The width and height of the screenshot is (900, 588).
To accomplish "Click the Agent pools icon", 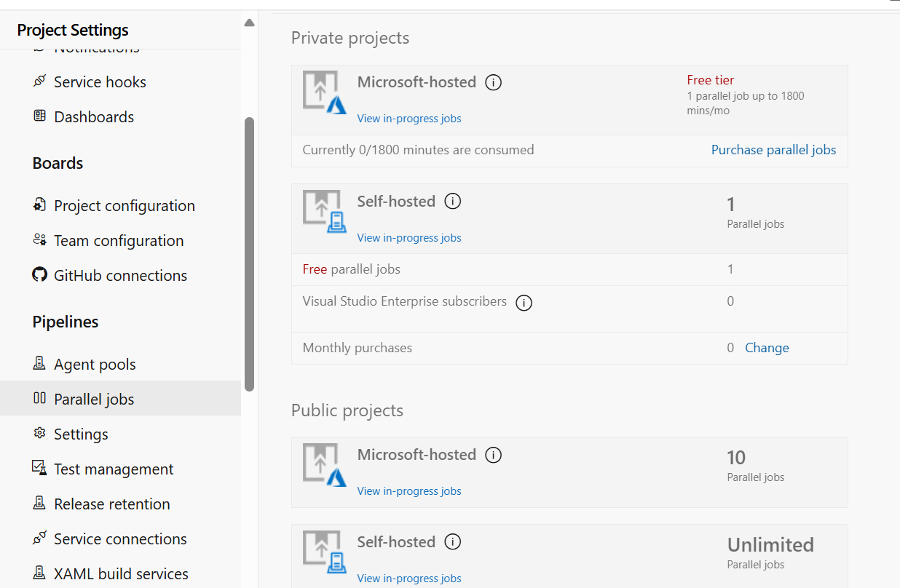I will click(x=39, y=364).
